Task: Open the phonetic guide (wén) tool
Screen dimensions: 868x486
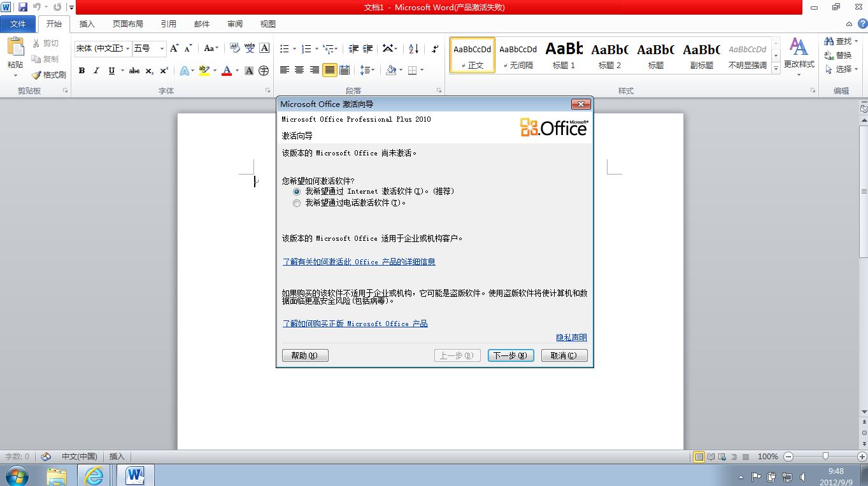Action: [250, 48]
